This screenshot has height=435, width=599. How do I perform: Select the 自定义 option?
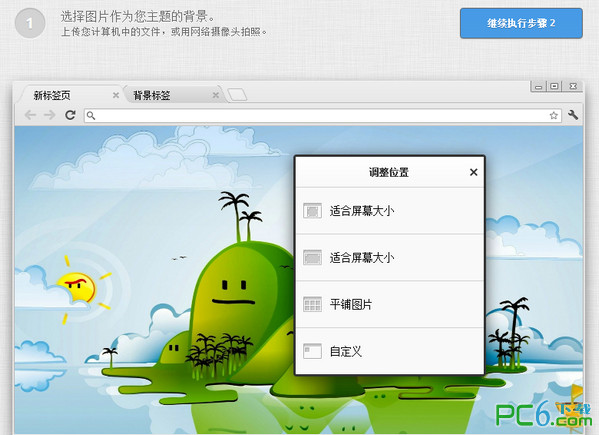click(390, 351)
